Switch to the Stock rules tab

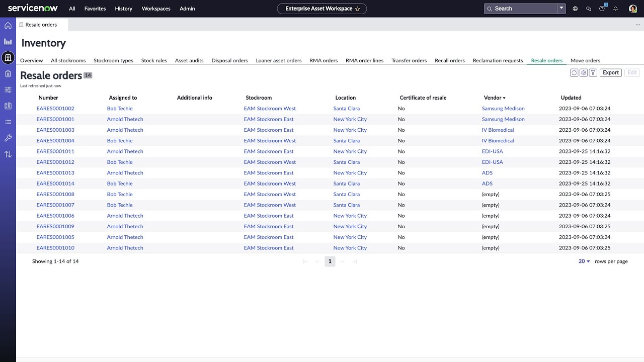click(x=154, y=60)
